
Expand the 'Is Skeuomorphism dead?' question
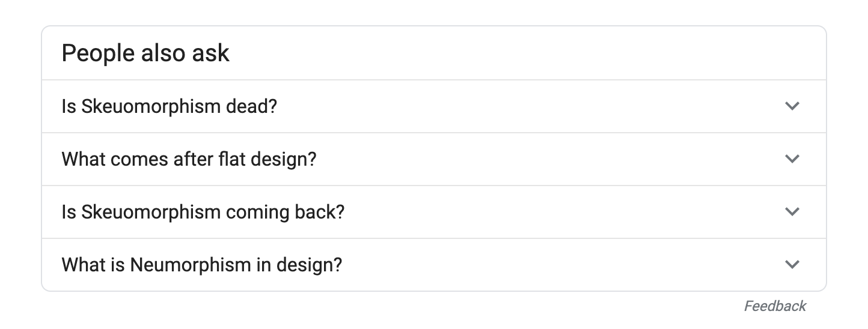pyautogui.click(x=434, y=106)
